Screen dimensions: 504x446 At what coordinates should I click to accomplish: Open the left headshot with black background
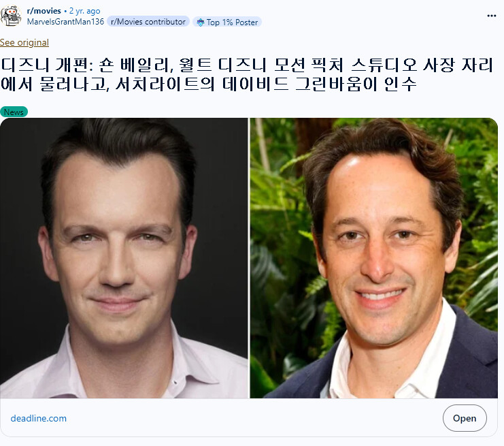(x=124, y=258)
